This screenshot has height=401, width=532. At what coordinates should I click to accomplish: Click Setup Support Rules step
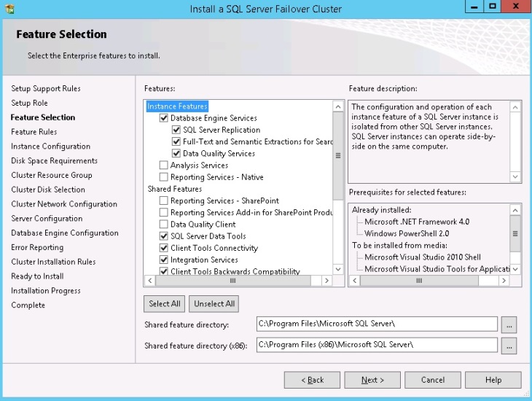[46, 89]
